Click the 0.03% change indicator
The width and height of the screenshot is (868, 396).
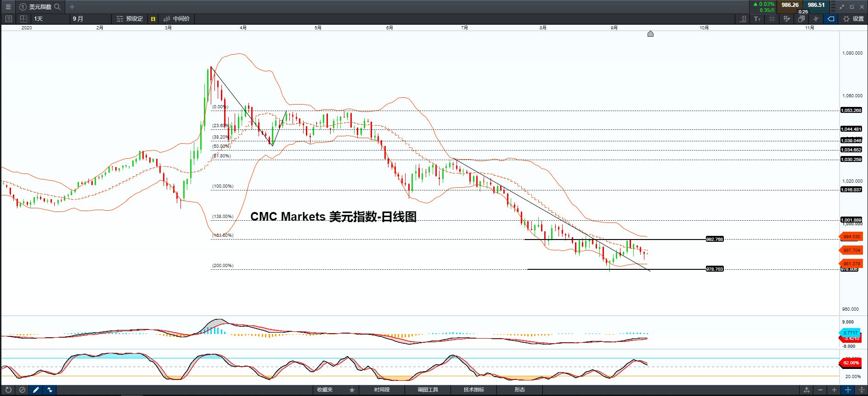tap(764, 4)
